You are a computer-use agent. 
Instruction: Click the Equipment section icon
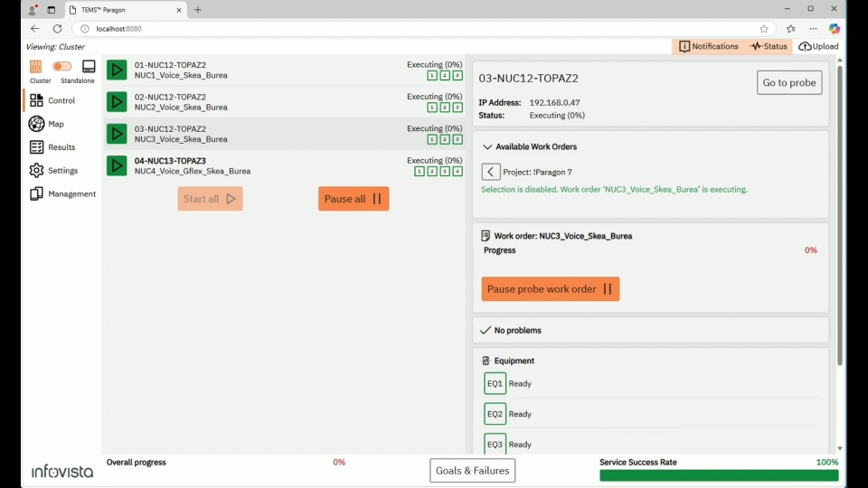[486, 361]
